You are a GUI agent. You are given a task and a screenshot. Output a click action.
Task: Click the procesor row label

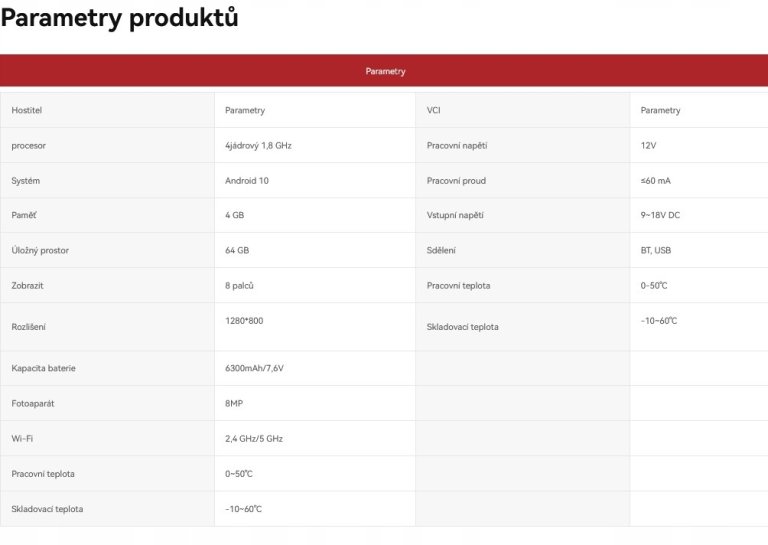click(28, 145)
